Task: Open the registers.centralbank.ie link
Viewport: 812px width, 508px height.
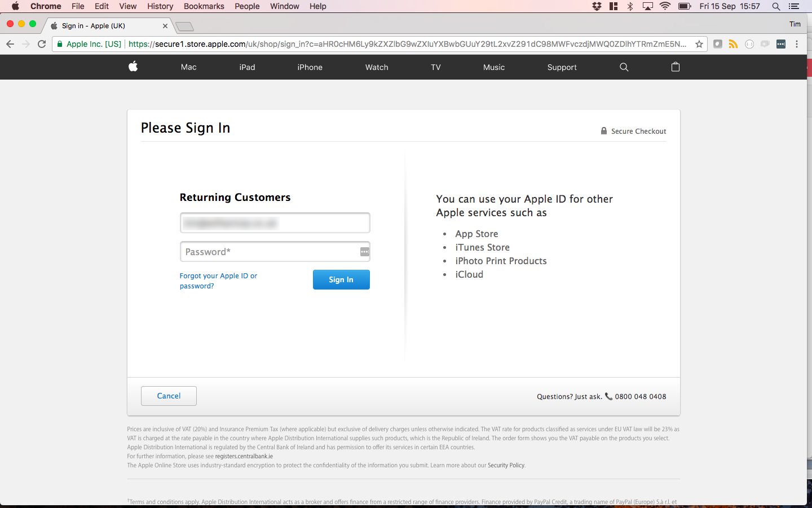Action: 244,456
